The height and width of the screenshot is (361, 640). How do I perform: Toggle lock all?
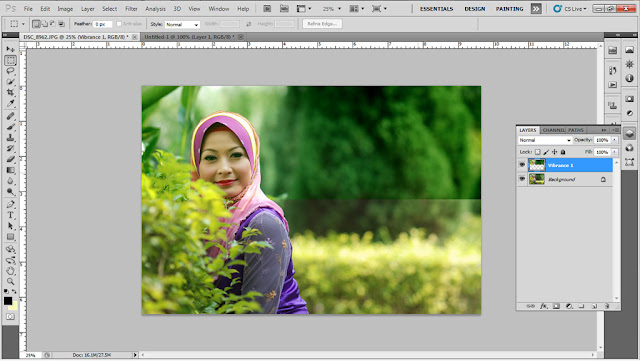pos(563,152)
